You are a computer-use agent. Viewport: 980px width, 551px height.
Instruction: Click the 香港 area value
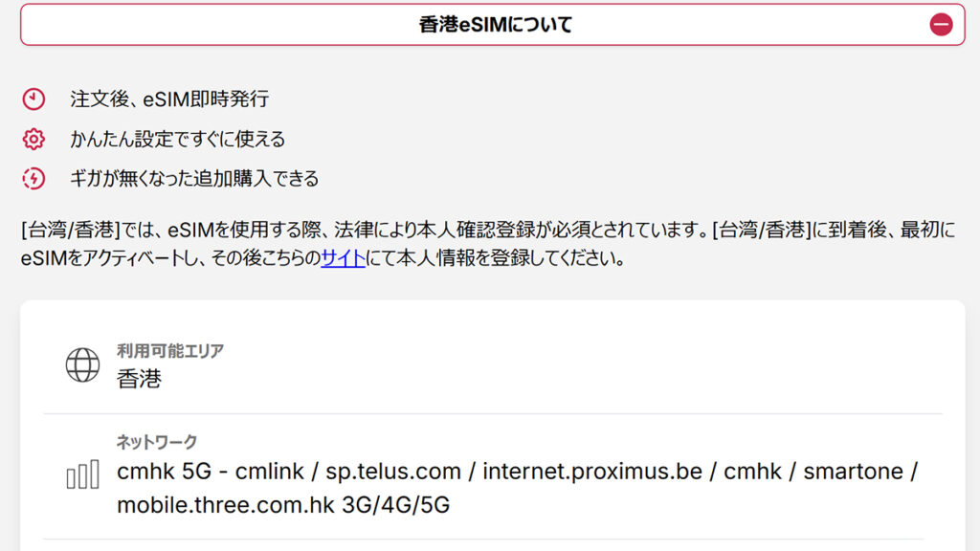(140, 379)
